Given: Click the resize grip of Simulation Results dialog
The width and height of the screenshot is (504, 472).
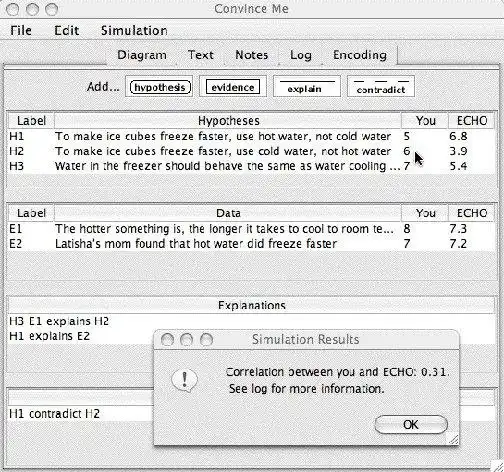Looking at the screenshot, I should [453, 439].
